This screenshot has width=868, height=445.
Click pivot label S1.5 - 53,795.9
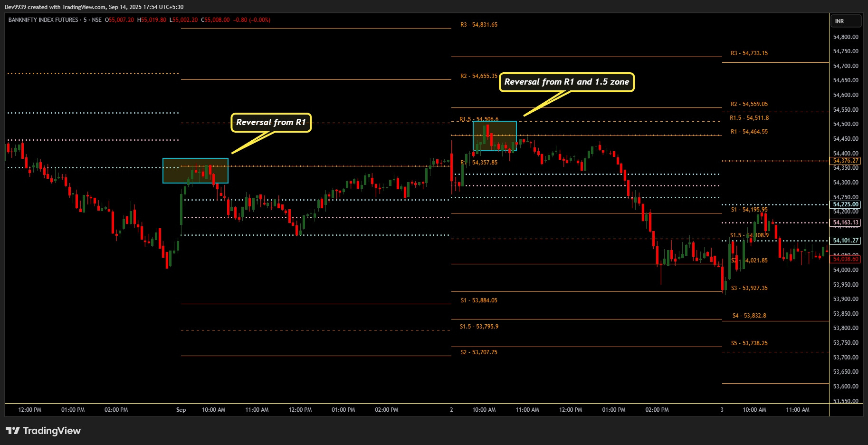point(479,327)
